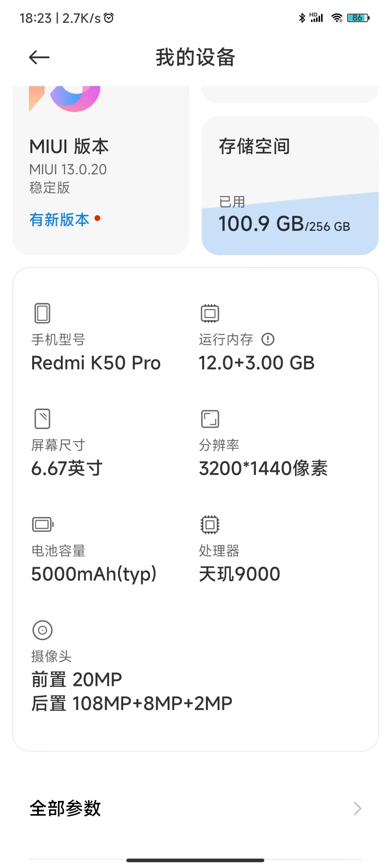Tap the Bluetooth status bar icon
391x868 pixels.
pyautogui.click(x=302, y=18)
